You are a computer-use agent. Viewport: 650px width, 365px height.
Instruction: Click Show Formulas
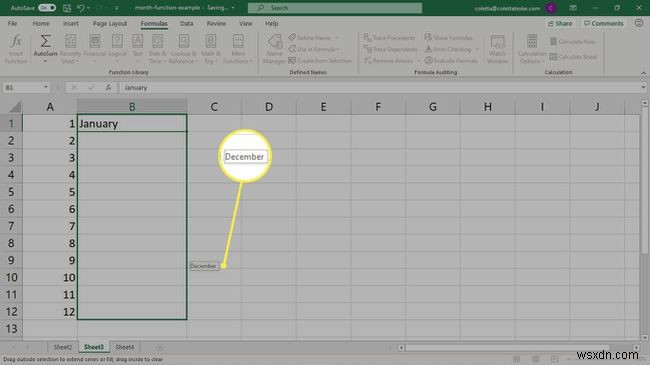click(x=448, y=38)
